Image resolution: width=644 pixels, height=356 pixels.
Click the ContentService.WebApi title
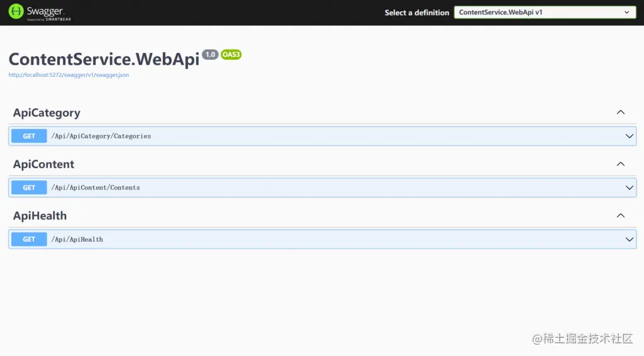tap(104, 59)
